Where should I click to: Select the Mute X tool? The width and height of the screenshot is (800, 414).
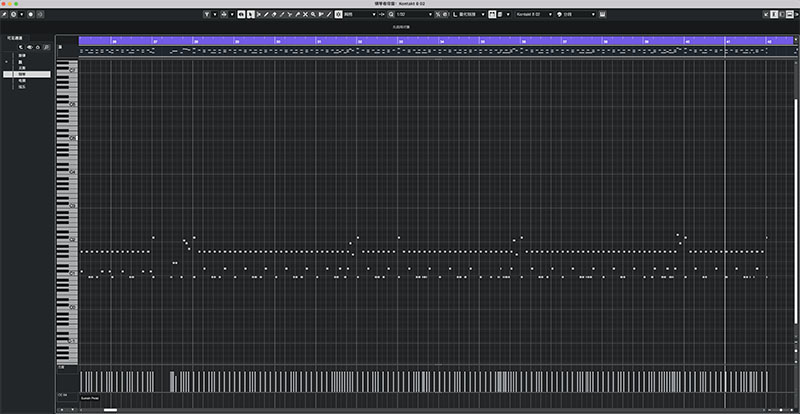(305, 14)
